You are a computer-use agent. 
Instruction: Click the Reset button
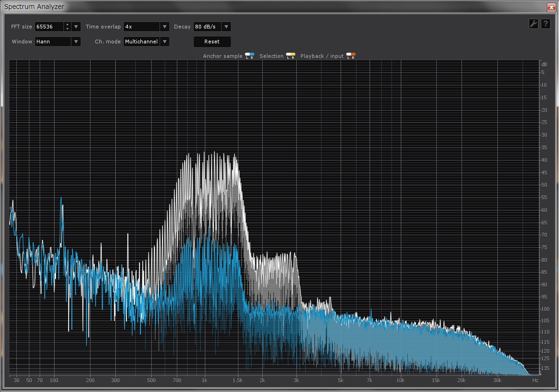[x=212, y=42]
